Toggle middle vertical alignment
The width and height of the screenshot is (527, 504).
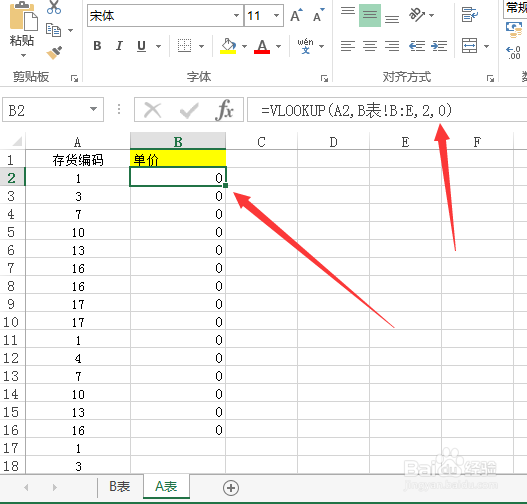coord(370,15)
